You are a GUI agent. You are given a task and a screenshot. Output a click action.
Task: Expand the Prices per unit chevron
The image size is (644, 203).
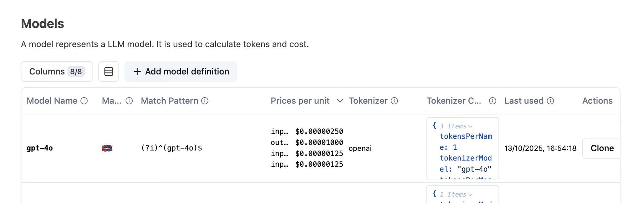tap(340, 101)
